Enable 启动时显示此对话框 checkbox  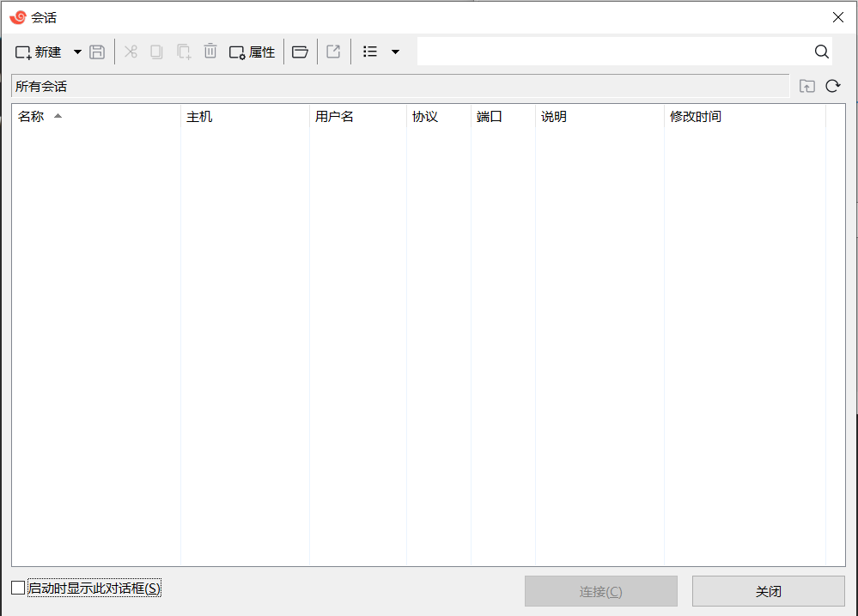point(18,588)
